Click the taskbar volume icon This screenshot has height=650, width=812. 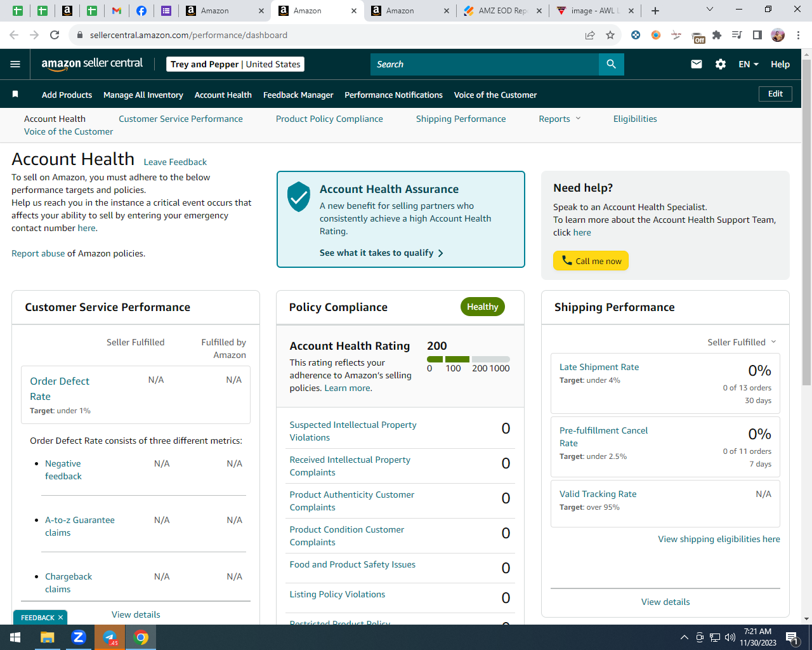730,637
